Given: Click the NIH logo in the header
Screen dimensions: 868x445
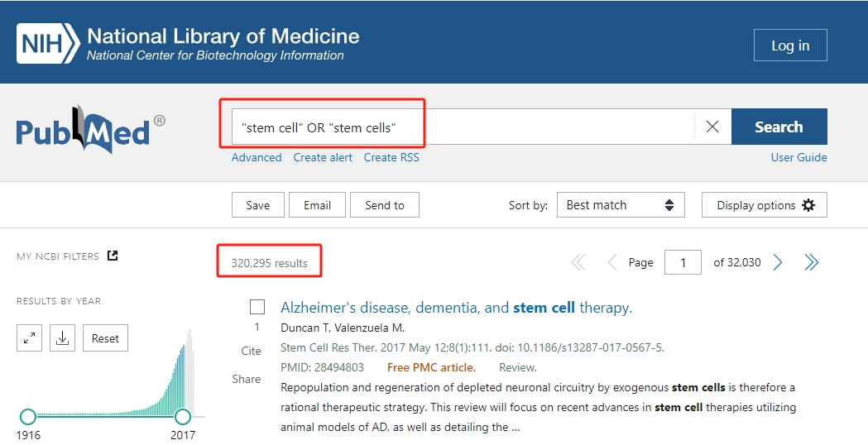Looking at the screenshot, I should 48,44.
